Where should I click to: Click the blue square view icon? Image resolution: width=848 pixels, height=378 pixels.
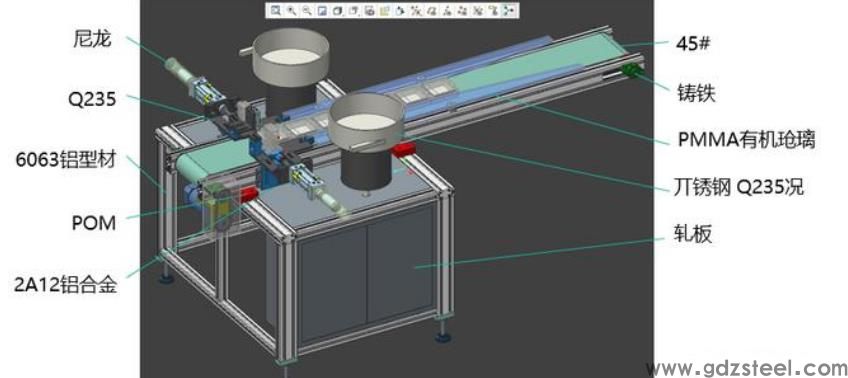coord(322,10)
